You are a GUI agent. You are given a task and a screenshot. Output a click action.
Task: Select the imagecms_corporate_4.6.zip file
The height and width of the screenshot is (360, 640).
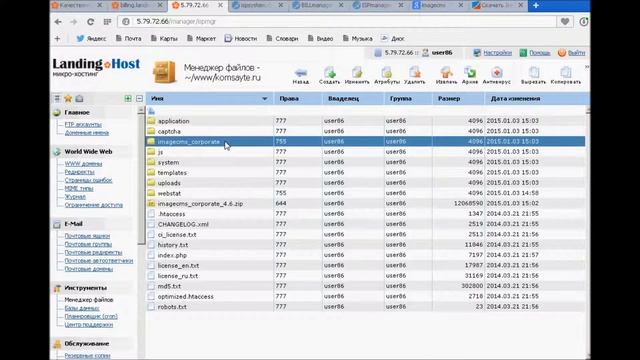[366, 203]
